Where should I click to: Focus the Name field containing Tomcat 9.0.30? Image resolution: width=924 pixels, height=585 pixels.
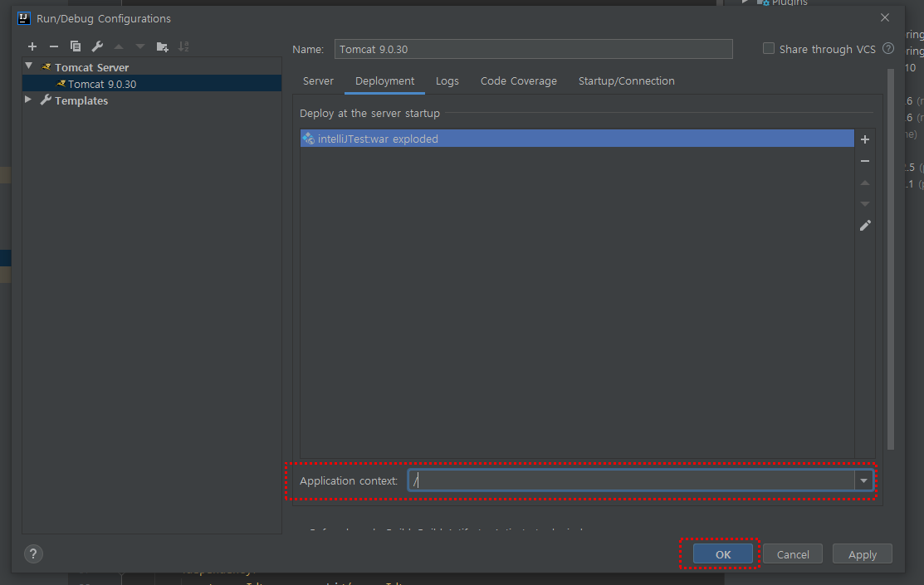(533, 49)
